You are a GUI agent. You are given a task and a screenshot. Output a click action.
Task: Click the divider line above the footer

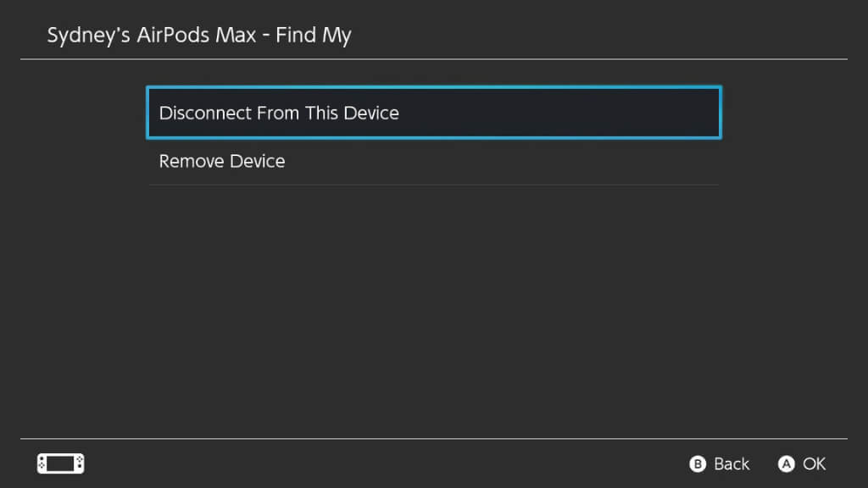[432, 439]
